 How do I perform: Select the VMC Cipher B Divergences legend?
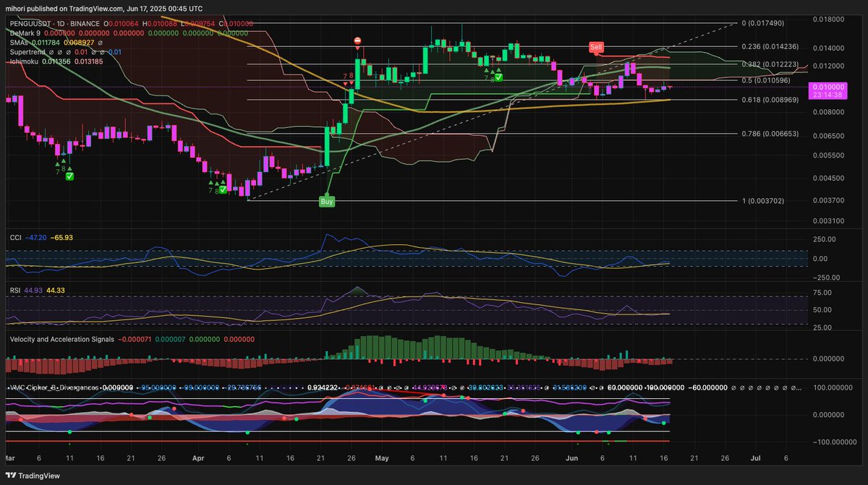point(54,388)
